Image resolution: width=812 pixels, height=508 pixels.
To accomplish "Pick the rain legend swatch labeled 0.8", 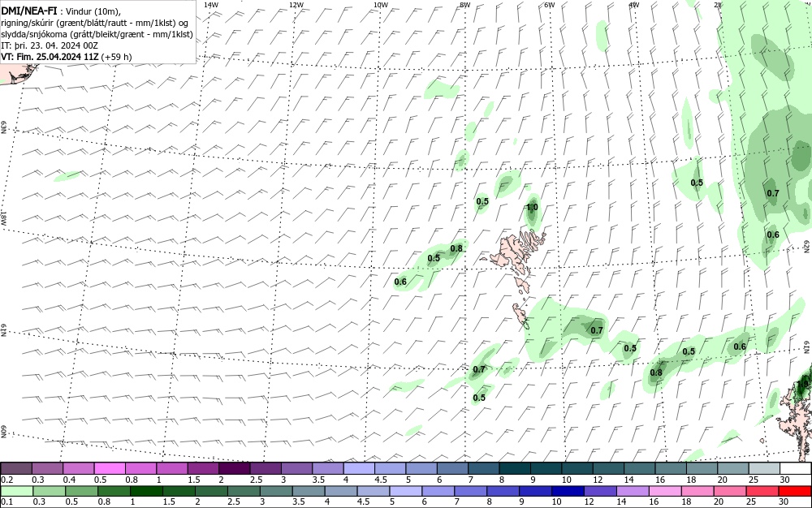I will coord(114,491).
